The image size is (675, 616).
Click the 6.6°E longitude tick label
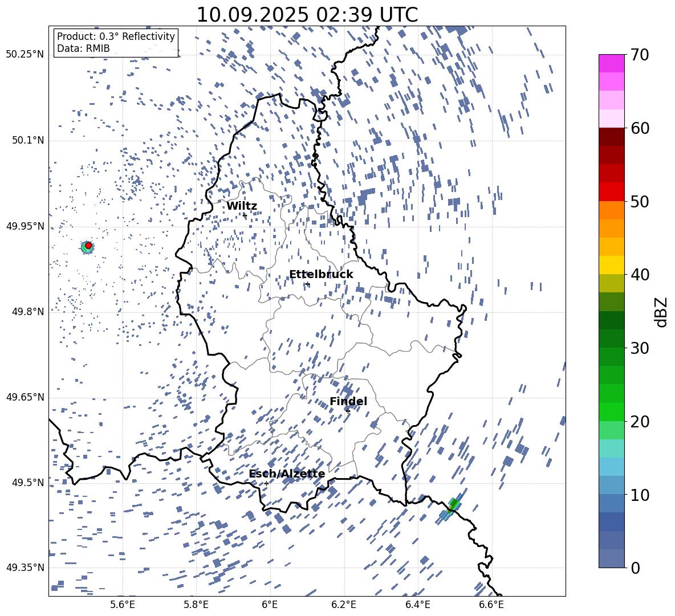pos(491,605)
